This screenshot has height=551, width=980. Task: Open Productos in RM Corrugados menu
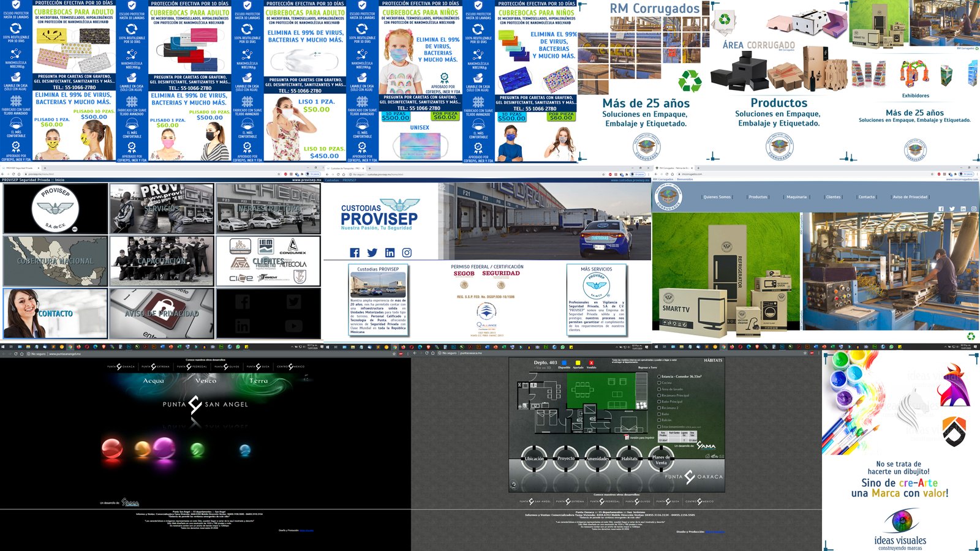coord(758,197)
